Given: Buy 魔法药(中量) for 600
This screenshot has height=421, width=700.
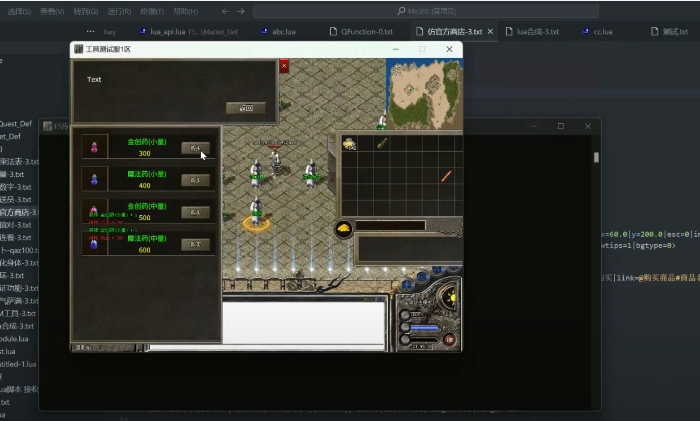Looking at the screenshot, I should pos(195,244).
